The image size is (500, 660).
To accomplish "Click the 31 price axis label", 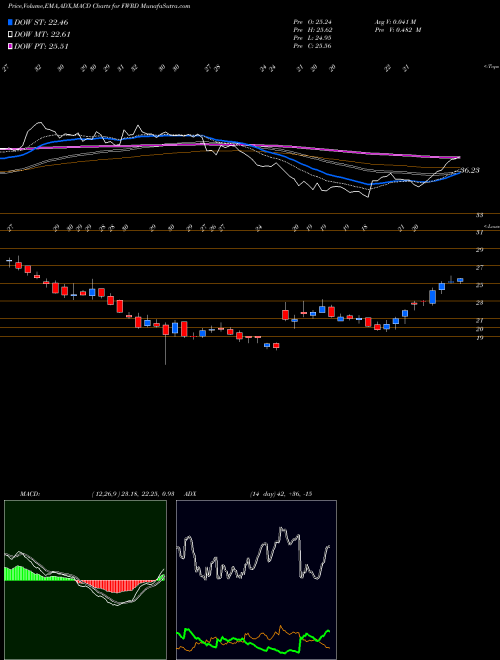I will click(x=479, y=232).
